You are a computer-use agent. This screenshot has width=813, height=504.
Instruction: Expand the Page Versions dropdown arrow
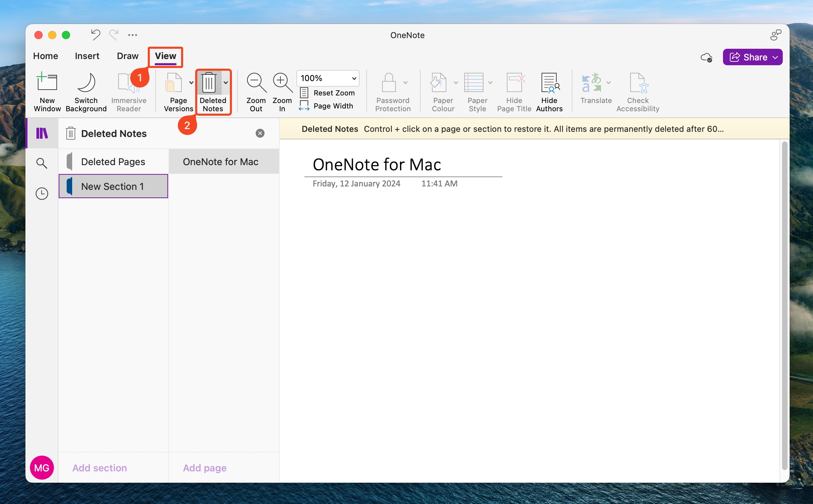(191, 82)
